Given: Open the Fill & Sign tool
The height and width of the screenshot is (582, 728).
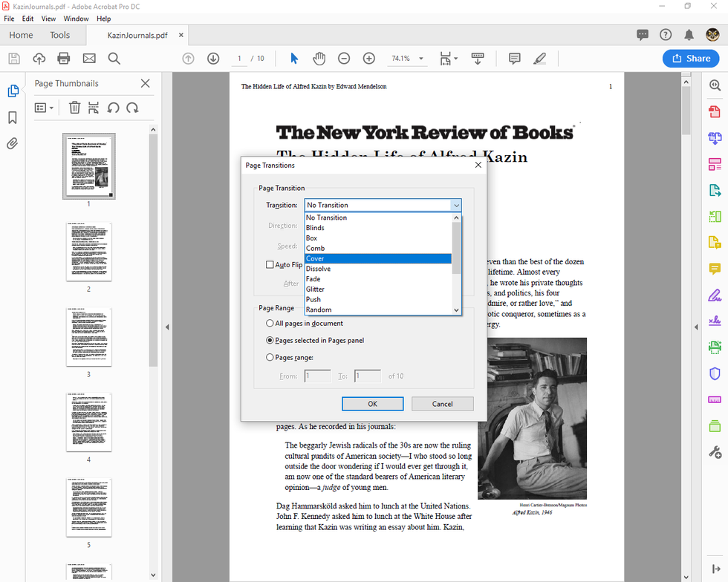Looking at the screenshot, I should tap(714, 294).
